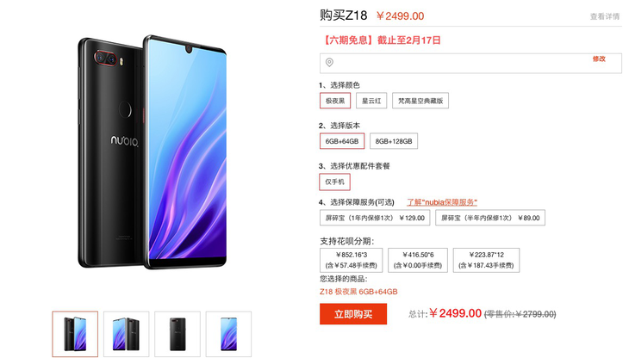The image size is (629, 364).
Task: Click the 立即购买 buy button
Action: click(x=353, y=314)
